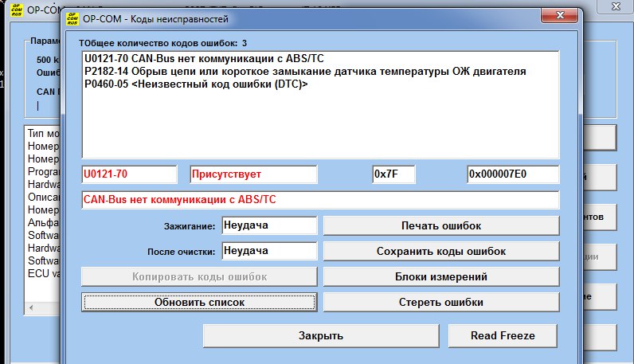Click the Зажигание result field
Image resolution: width=634 pixels, height=364 pixels.
click(x=268, y=226)
